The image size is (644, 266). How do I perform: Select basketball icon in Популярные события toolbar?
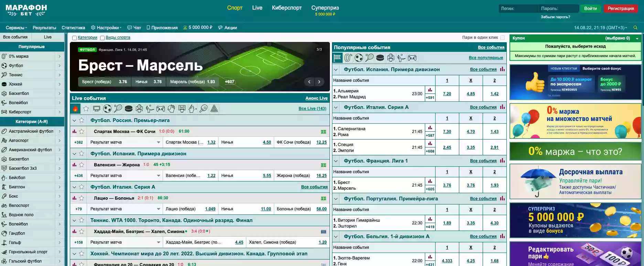(391, 58)
